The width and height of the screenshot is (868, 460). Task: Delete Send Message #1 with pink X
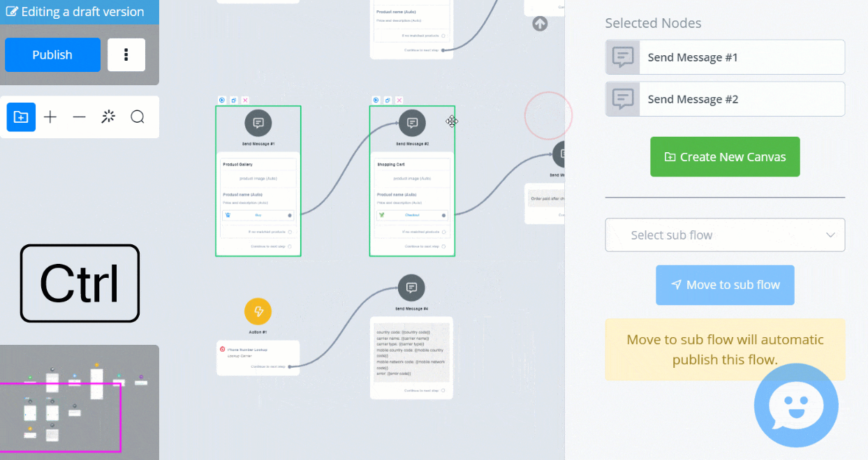point(245,101)
